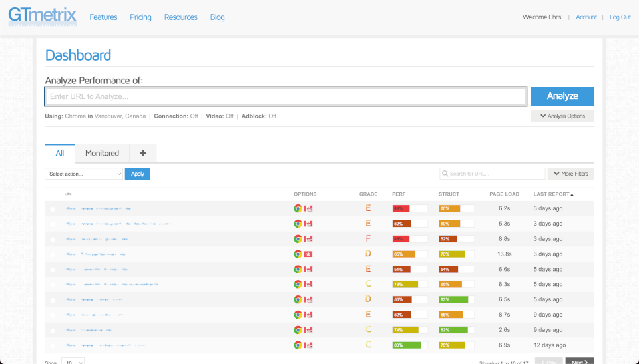Click the 2.6s page load value
The image size is (639, 364).
[x=504, y=330]
